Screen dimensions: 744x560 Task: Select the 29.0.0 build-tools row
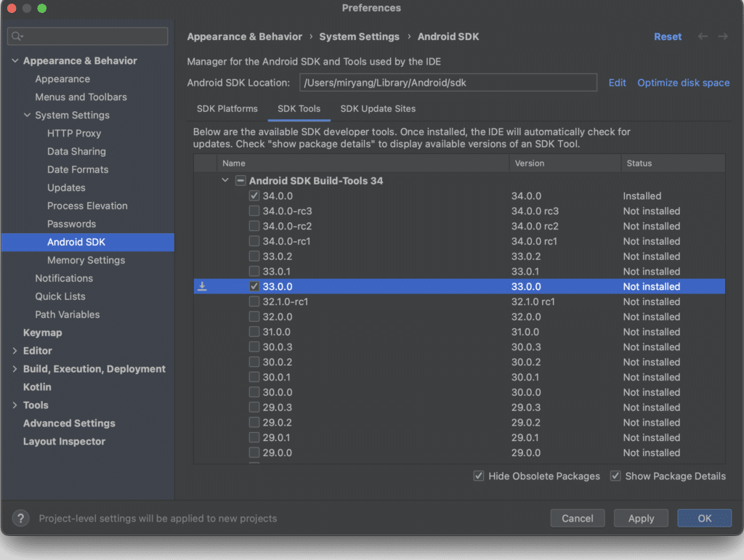[459, 453]
